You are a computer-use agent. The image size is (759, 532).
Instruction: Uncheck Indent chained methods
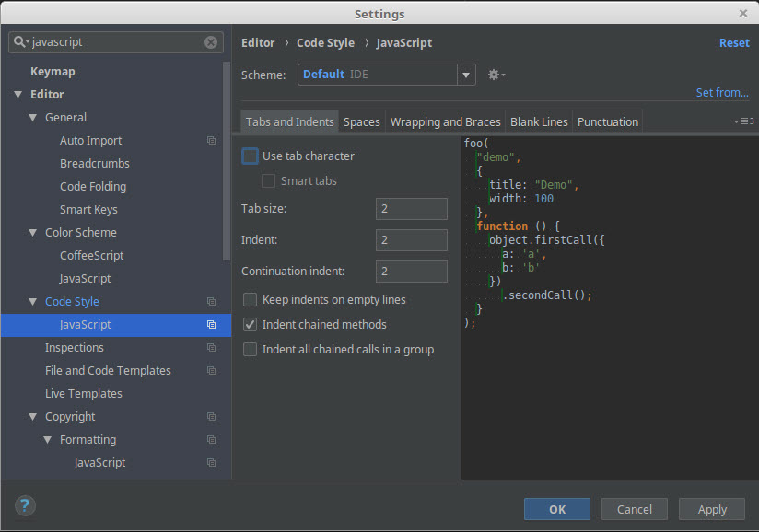(x=250, y=325)
